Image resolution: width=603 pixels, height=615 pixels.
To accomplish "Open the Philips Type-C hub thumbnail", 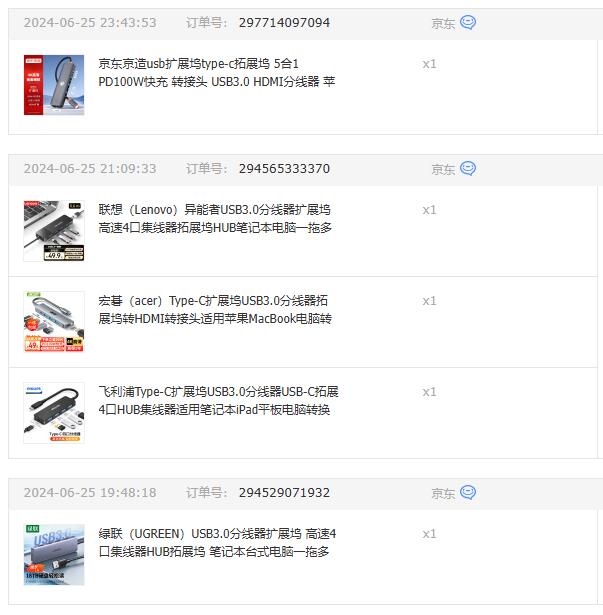I will (54, 413).
